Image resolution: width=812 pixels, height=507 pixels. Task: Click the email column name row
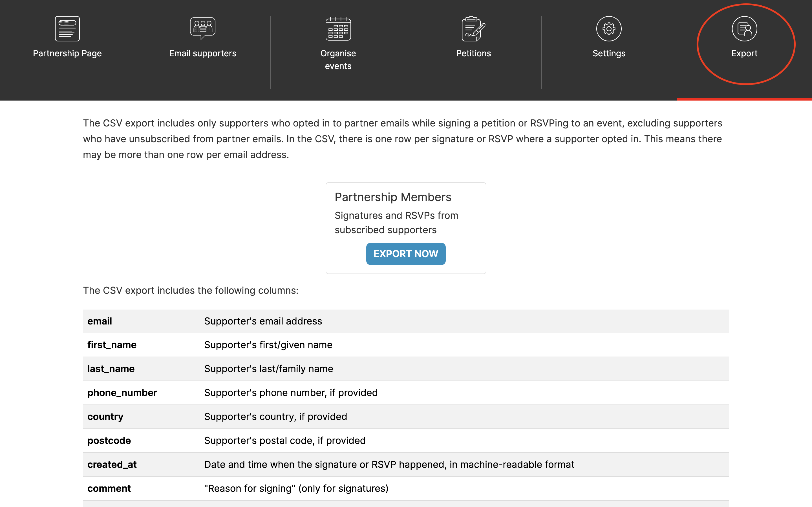click(x=100, y=321)
